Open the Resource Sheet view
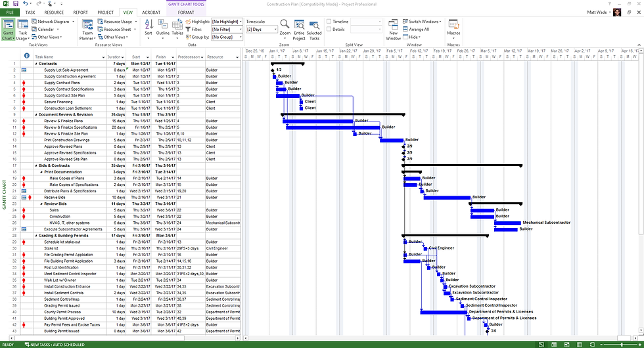Screen dimensions: 644x348 click(117, 29)
